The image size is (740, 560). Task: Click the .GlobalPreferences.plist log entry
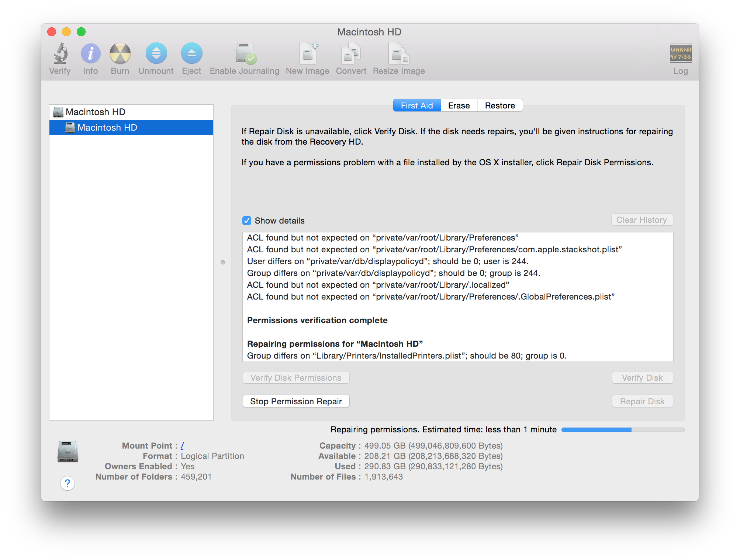[431, 297]
